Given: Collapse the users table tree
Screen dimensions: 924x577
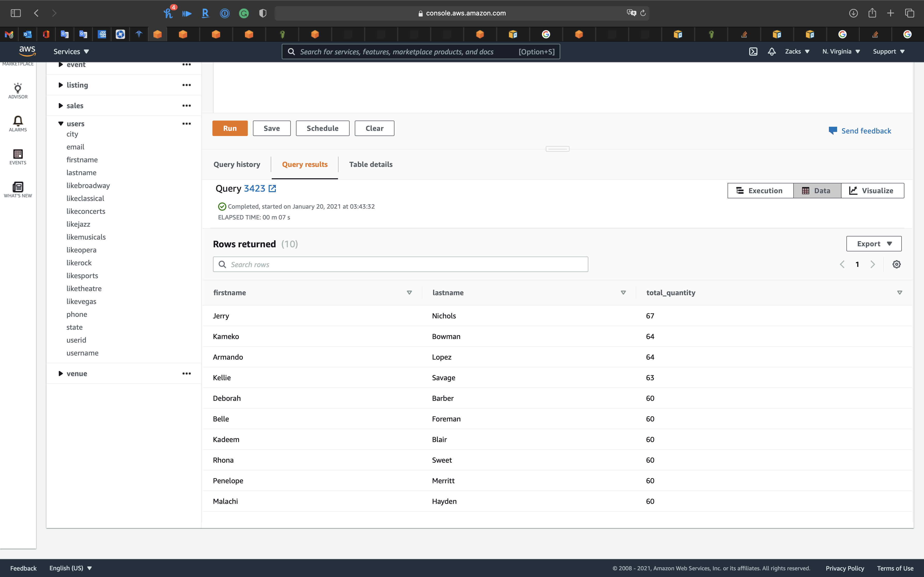Looking at the screenshot, I should [x=61, y=124].
